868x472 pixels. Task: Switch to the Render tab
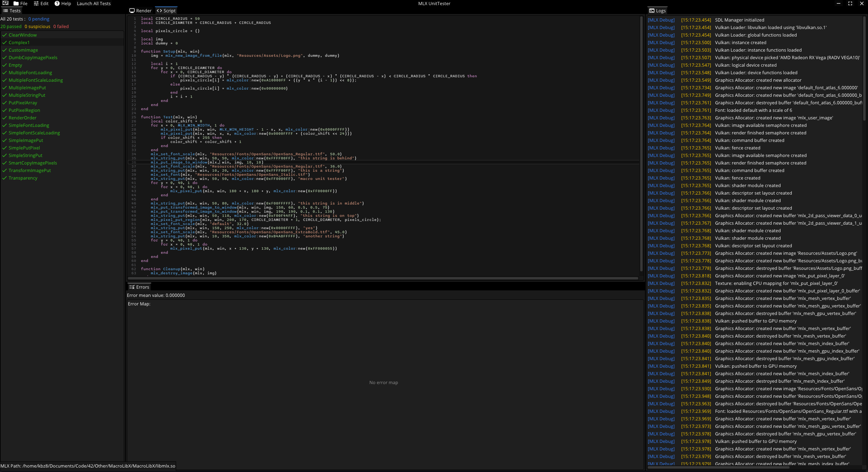point(140,11)
